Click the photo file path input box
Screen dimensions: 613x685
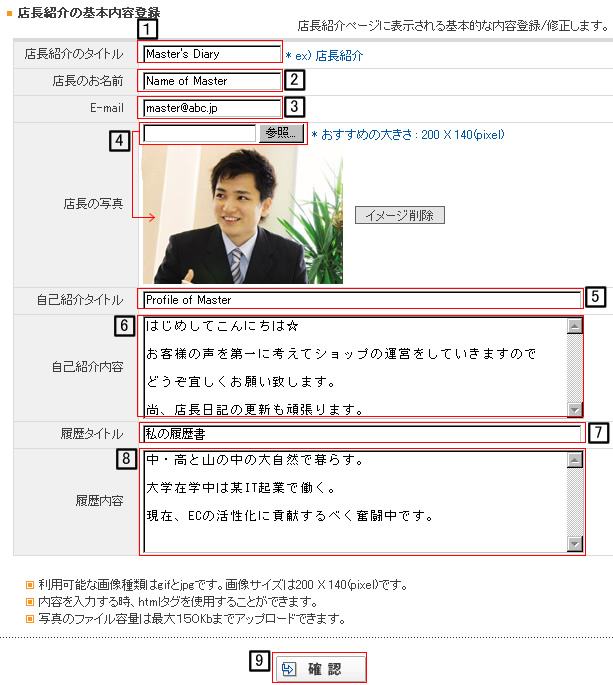pos(200,134)
